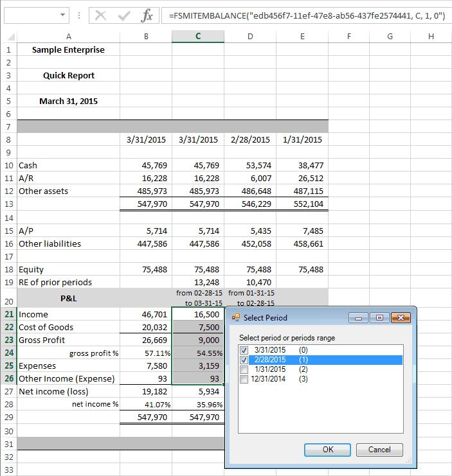
Task: Click the dialog resize grip corner
Action: point(408,460)
